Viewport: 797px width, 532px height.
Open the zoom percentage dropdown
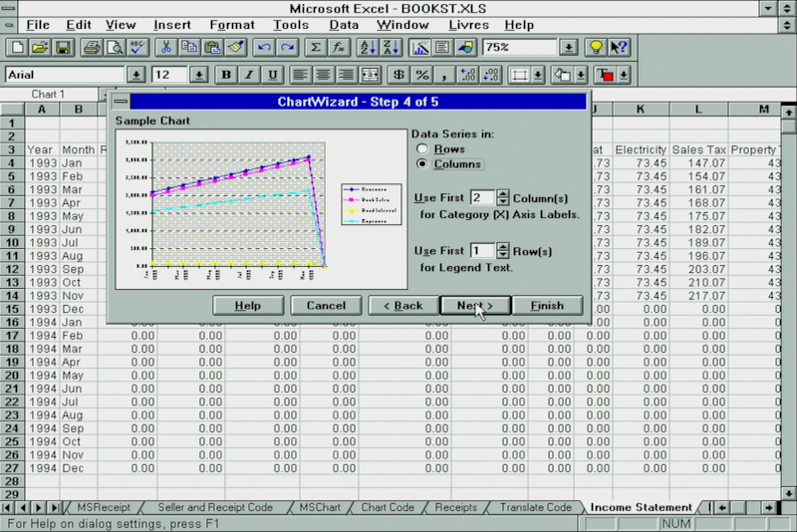point(568,47)
